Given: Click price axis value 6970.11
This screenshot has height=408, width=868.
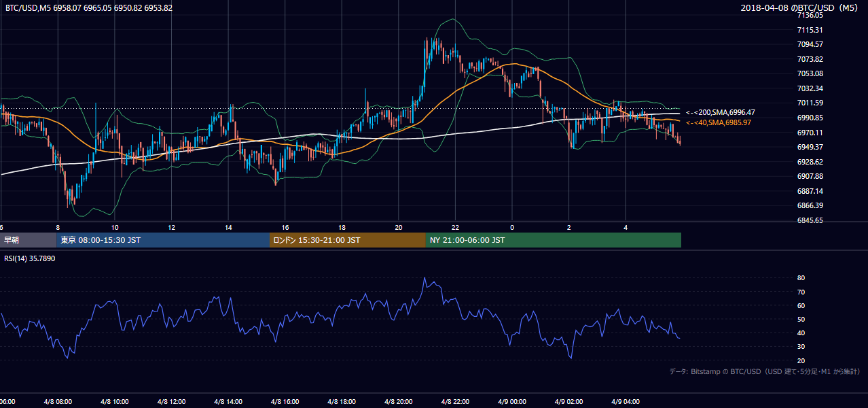Looking at the screenshot, I should 810,133.
